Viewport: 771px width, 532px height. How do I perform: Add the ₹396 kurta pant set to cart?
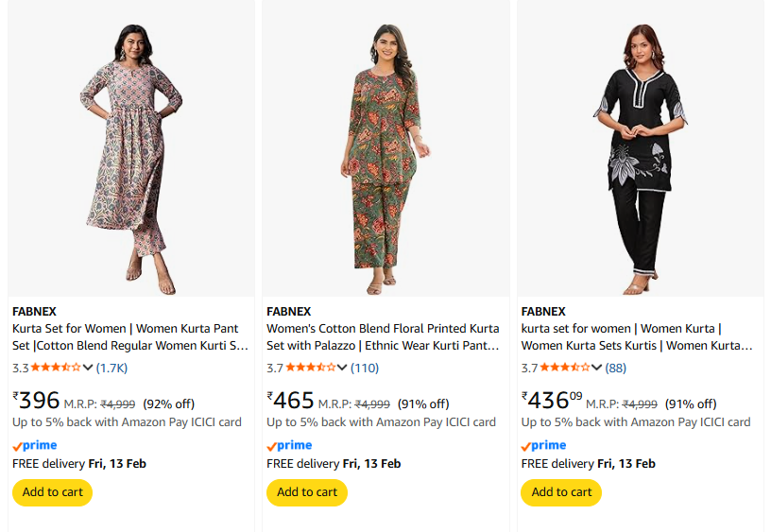coord(53,492)
